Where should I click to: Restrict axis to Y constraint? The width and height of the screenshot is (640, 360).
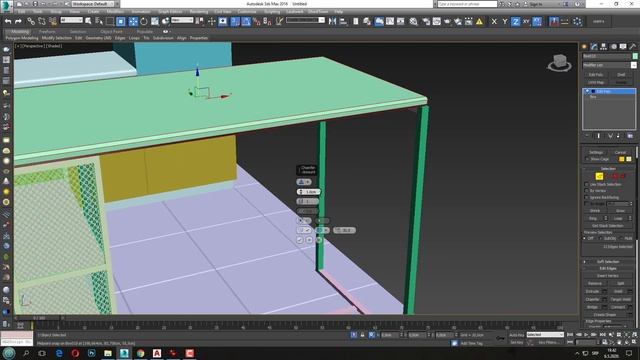tap(505, 21)
